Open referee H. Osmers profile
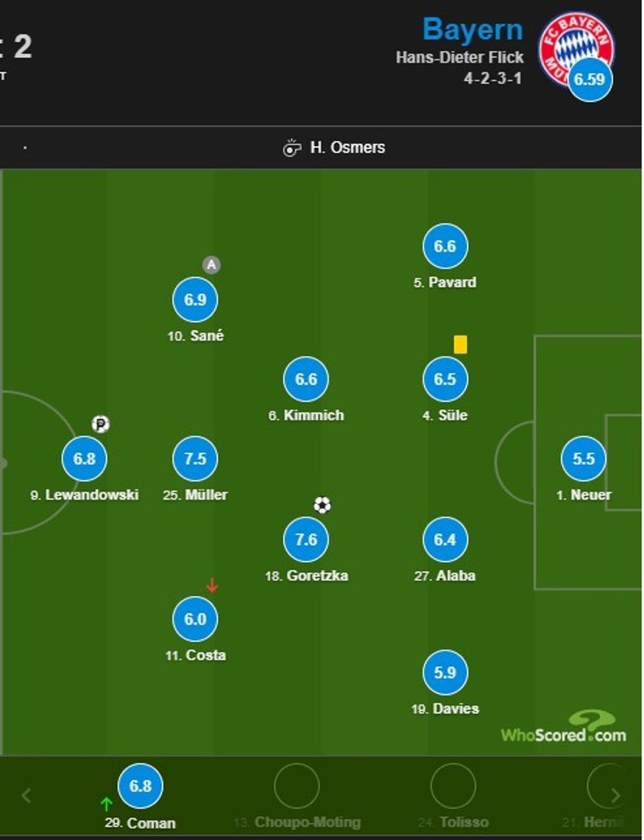Screen dimensions: 644x840 point(348,148)
